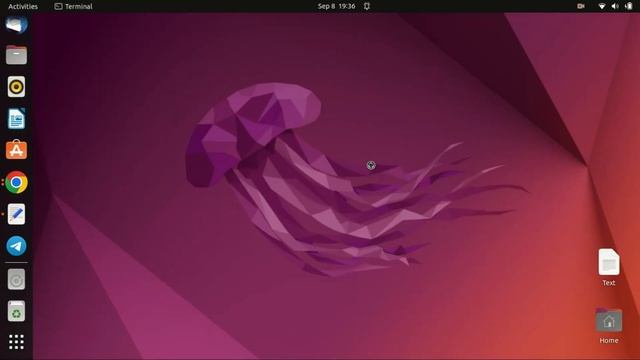The height and width of the screenshot is (360, 640).
Task: Open the Trash in the dock
Action: pyautogui.click(x=16, y=311)
